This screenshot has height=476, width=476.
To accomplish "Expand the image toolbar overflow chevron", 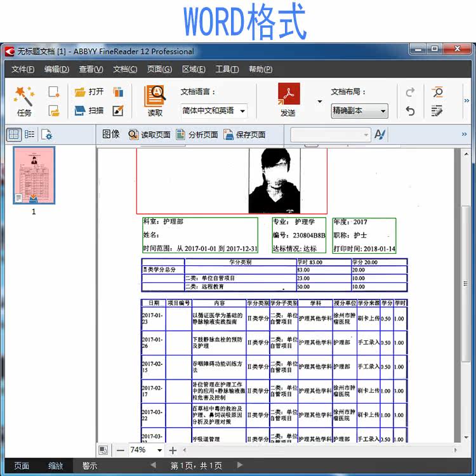I will pyautogui.click(x=464, y=134).
